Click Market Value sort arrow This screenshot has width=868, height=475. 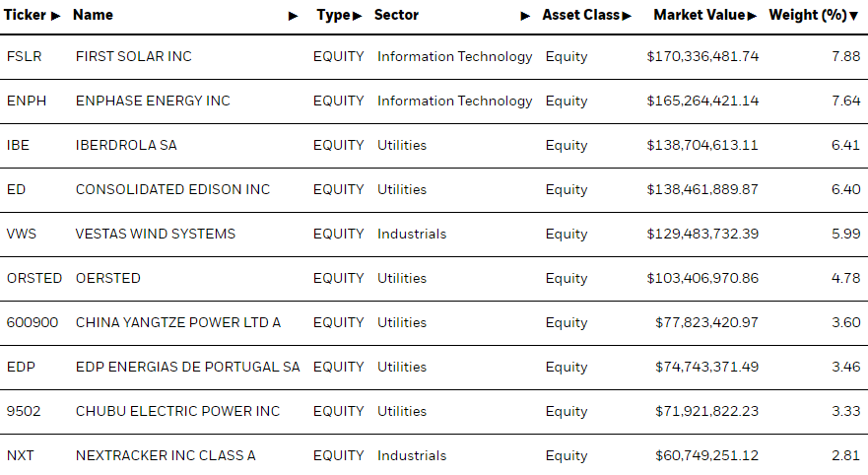point(752,16)
